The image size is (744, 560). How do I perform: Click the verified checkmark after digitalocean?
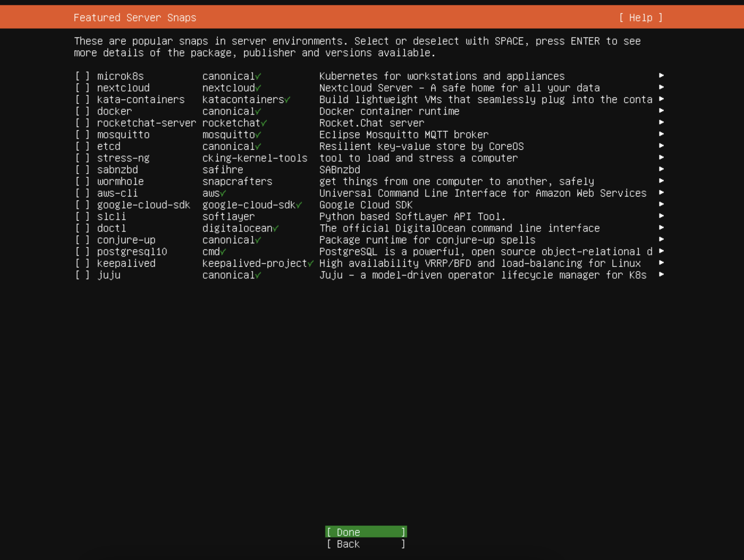[275, 228]
